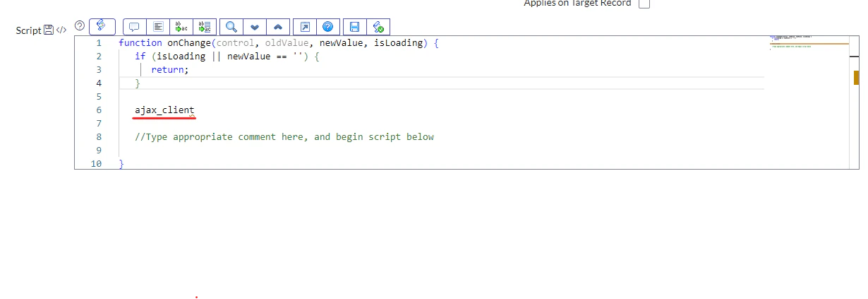Click the replace toolbar icon
Screen dimensions: 868x299
pos(181,27)
